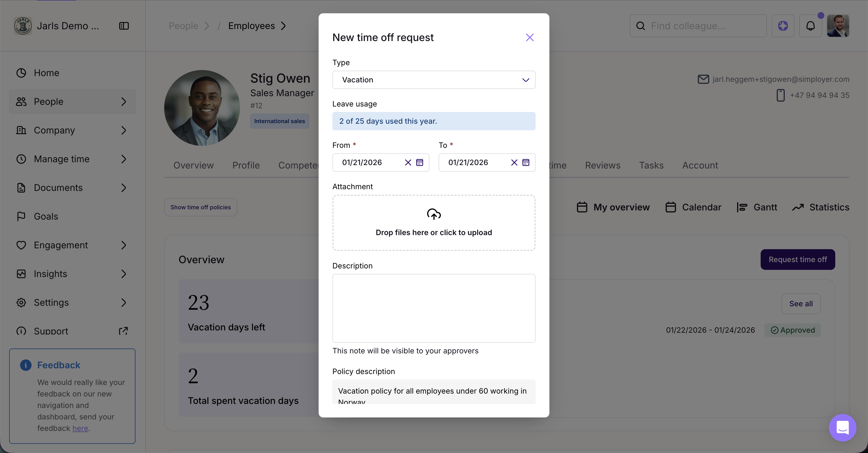Click the AI assistant sparkle icon
This screenshot has width=868, height=453.
click(783, 26)
